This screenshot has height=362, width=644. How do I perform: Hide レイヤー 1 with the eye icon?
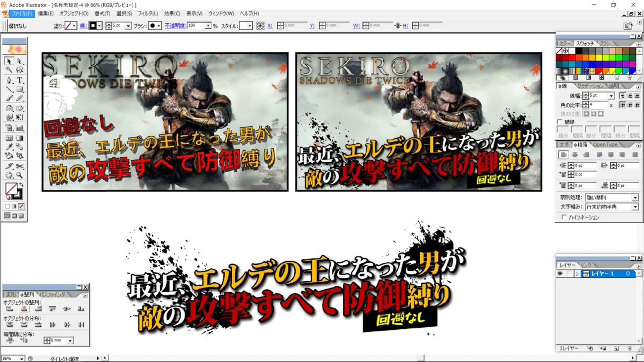560,274
